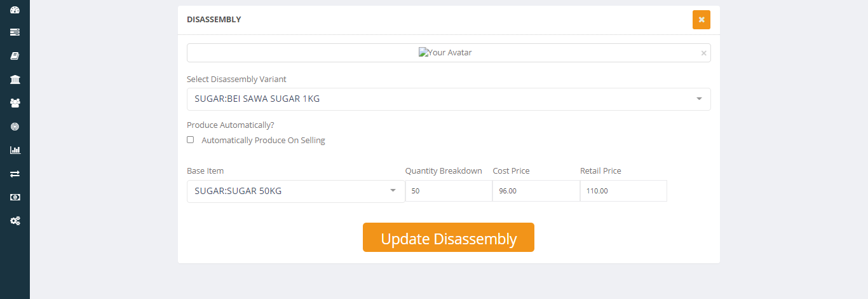
Task: Close the Disassembly panel with orange X
Action: [702, 20]
